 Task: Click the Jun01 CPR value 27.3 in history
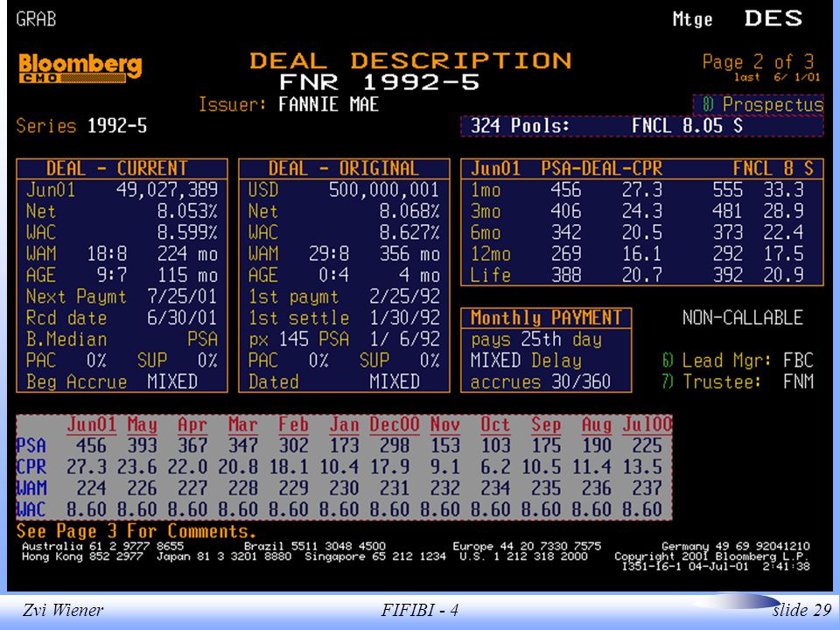[87, 467]
